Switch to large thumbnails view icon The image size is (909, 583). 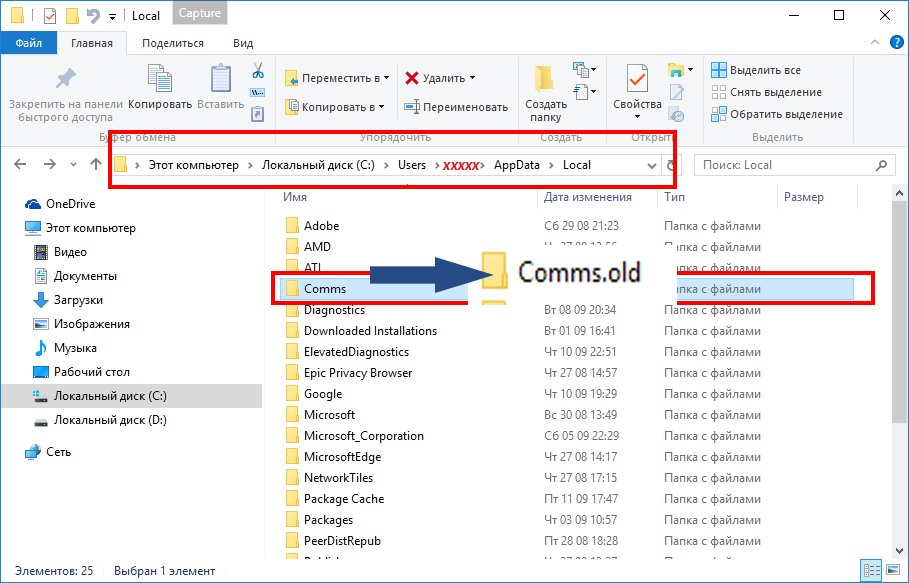pyautogui.click(x=894, y=571)
